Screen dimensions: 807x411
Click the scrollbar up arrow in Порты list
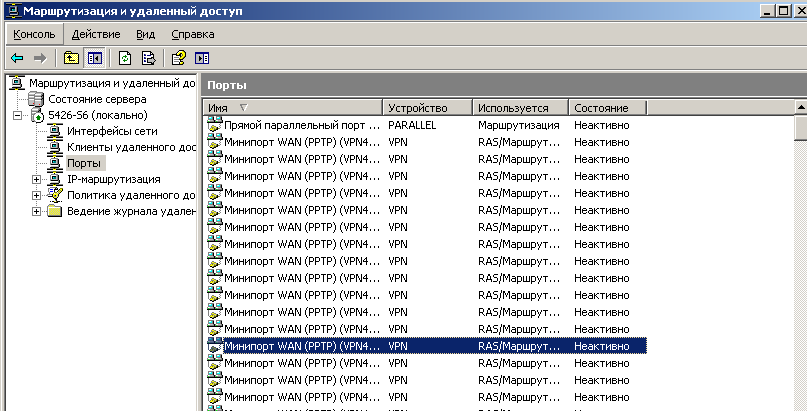pyautogui.click(x=801, y=108)
